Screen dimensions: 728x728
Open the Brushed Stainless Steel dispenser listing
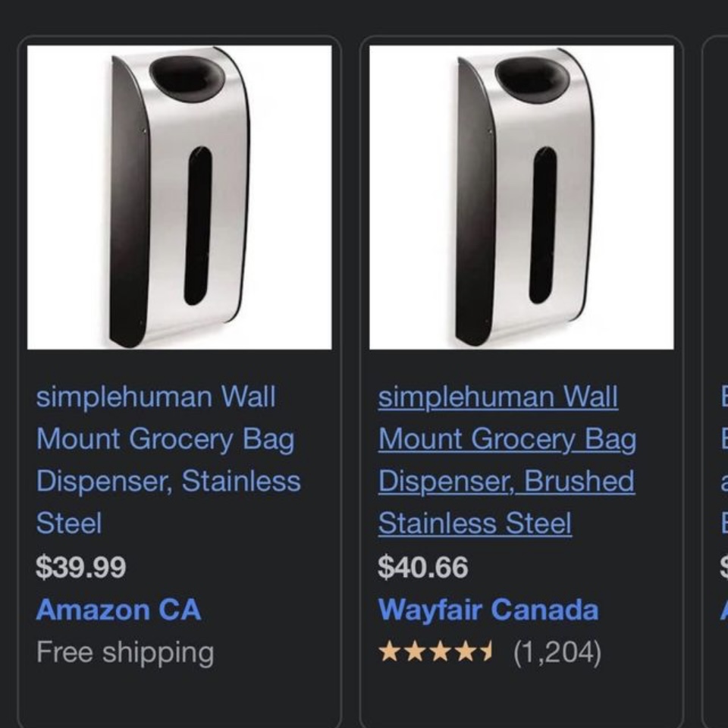click(x=508, y=459)
